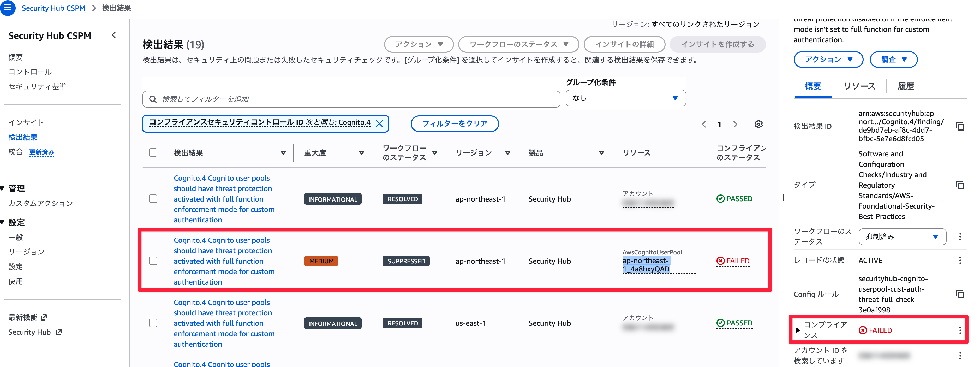Viewport: 980px width, 367px height.
Task: Open the 調査 dropdown
Action: [x=893, y=60]
